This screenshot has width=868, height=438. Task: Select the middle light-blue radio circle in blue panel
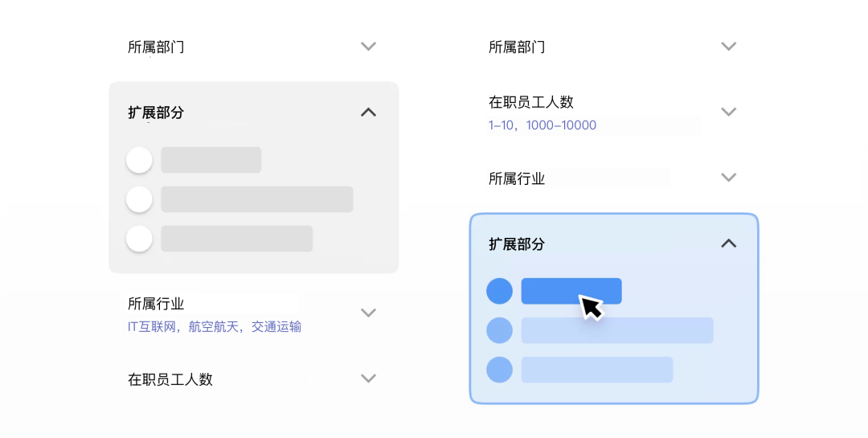[500, 330]
